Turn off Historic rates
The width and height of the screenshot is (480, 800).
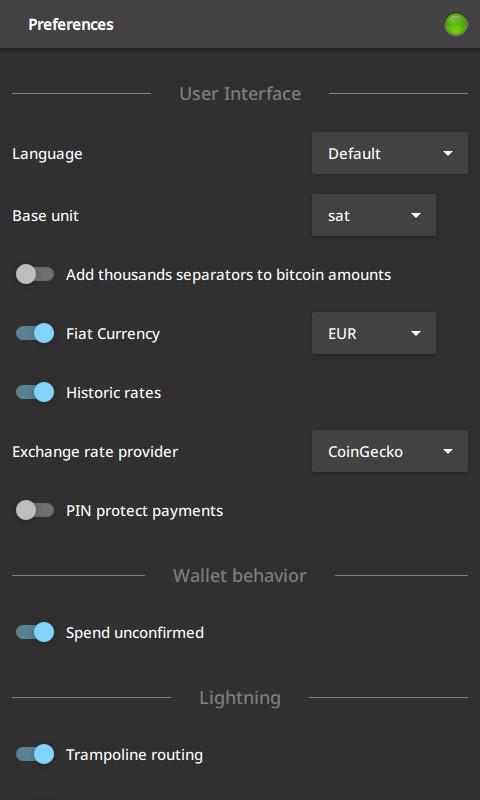click(x=35, y=392)
